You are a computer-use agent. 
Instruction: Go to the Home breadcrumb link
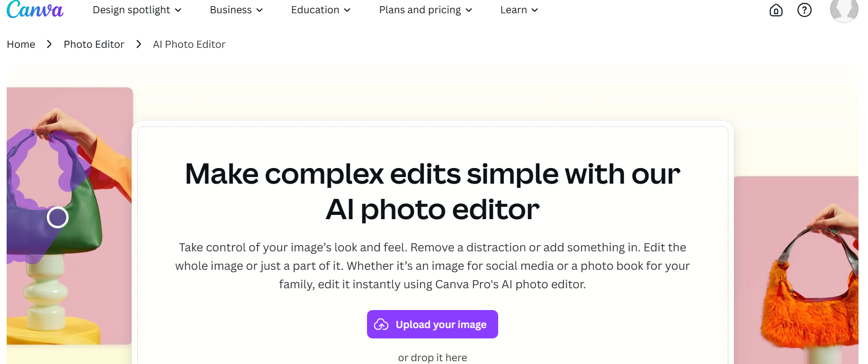tap(21, 44)
